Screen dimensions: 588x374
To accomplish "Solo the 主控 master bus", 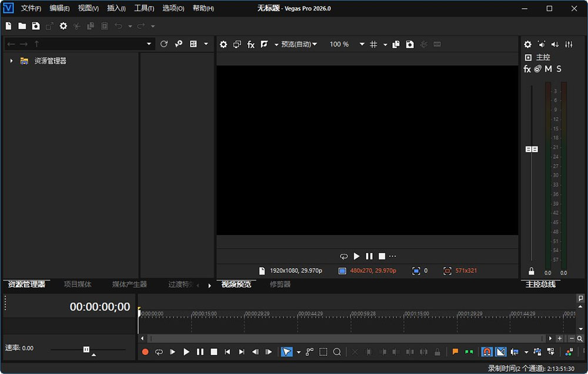I will 559,69.
